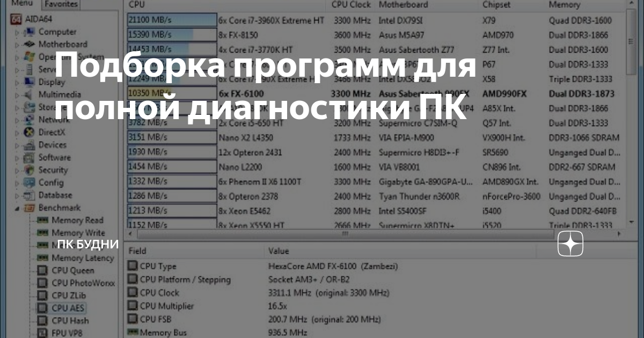Click the Socket AM3+ / OR-B2 value
This screenshot has width=644, height=338.
(x=309, y=280)
